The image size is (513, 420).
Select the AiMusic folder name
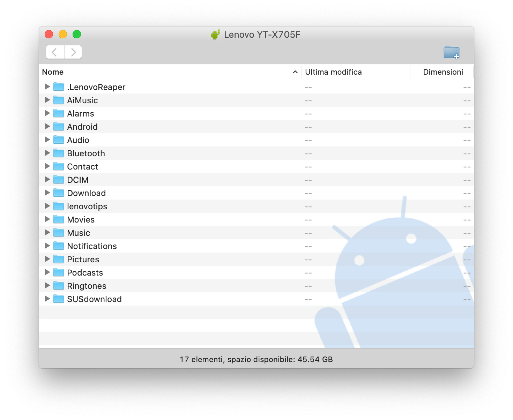(82, 100)
